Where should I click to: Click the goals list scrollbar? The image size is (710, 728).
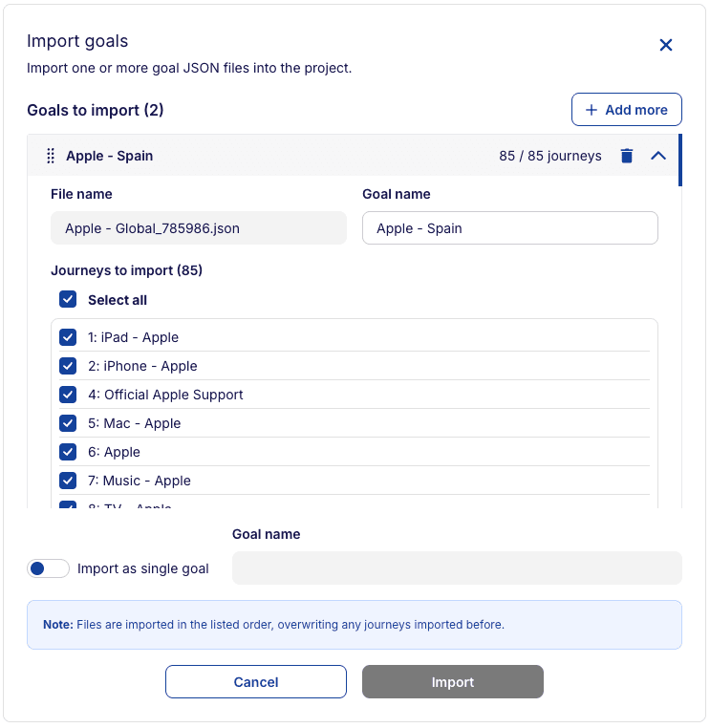point(680,161)
